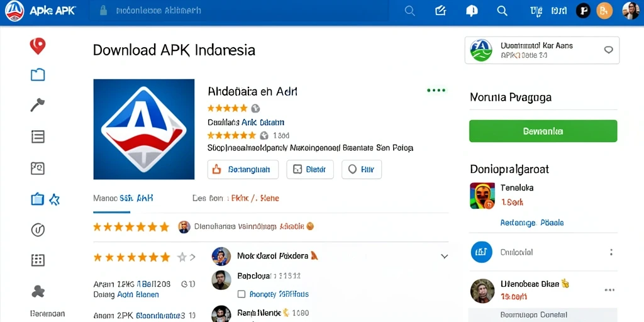
Task: Click the globe icon beside first star rating
Action: (x=255, y=108)
